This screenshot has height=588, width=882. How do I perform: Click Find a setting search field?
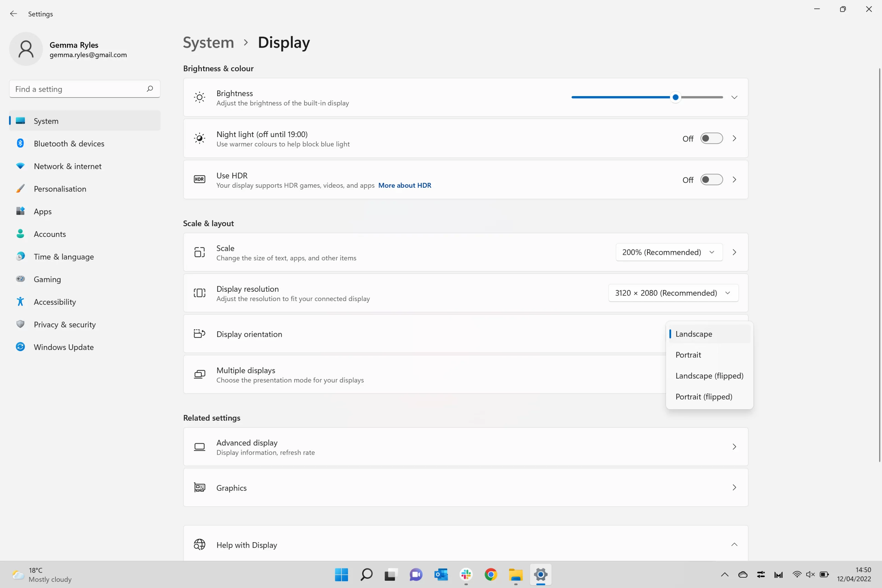(84, 89)
